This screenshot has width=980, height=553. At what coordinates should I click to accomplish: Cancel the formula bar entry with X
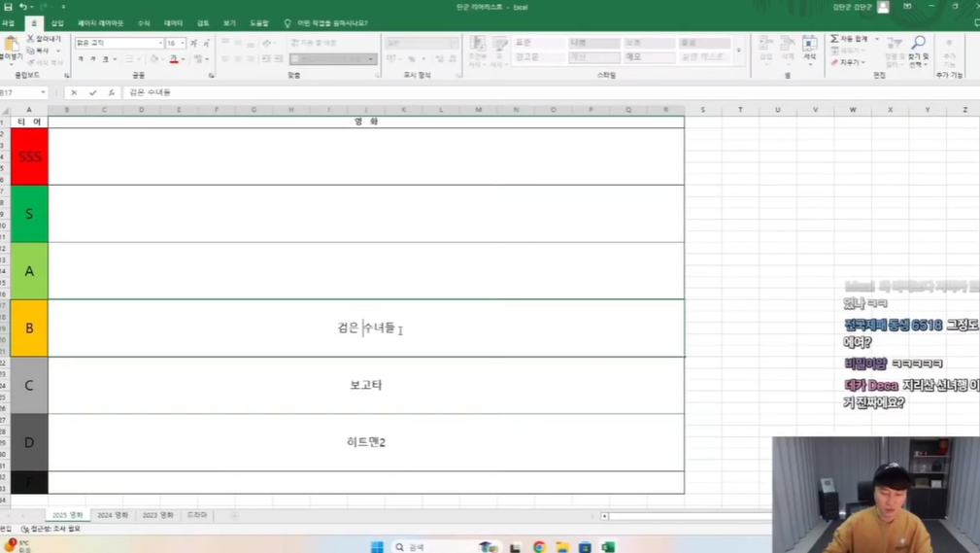74,92
